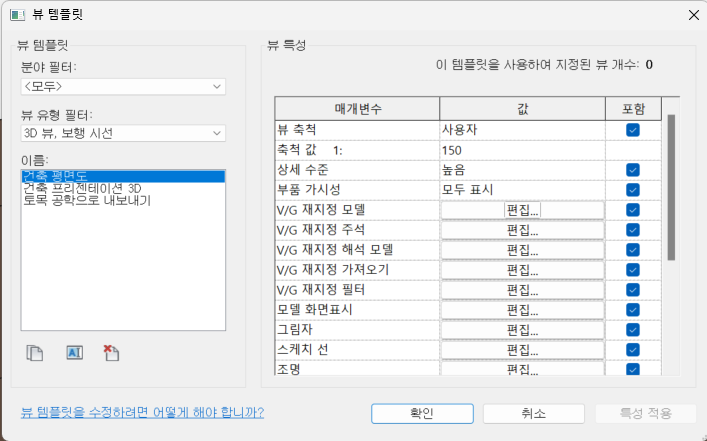Image resolution: width=707 pixels, height=441 pixels.
Task: Open 편집 for V/G 재지정 필터
Action: click(x=522, y=290)
